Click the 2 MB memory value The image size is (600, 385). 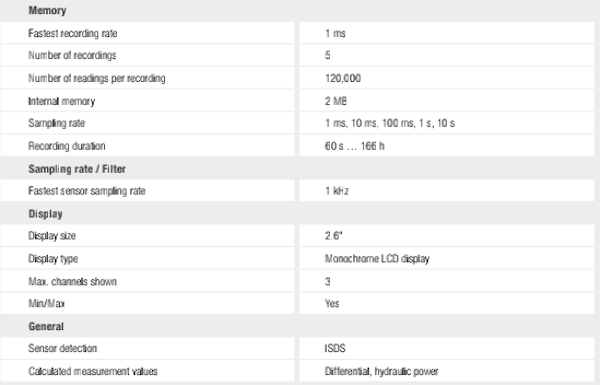[x=336, y=101]
